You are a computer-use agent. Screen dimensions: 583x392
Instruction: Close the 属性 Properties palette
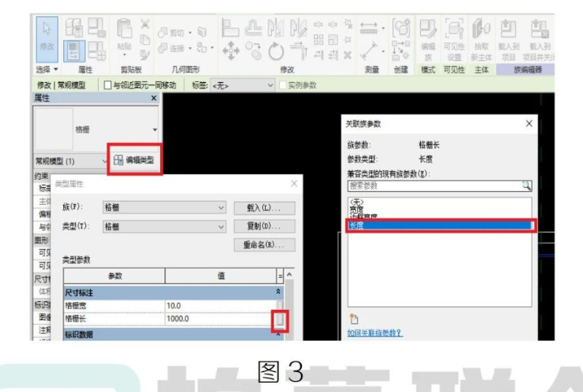click(153, 98)
